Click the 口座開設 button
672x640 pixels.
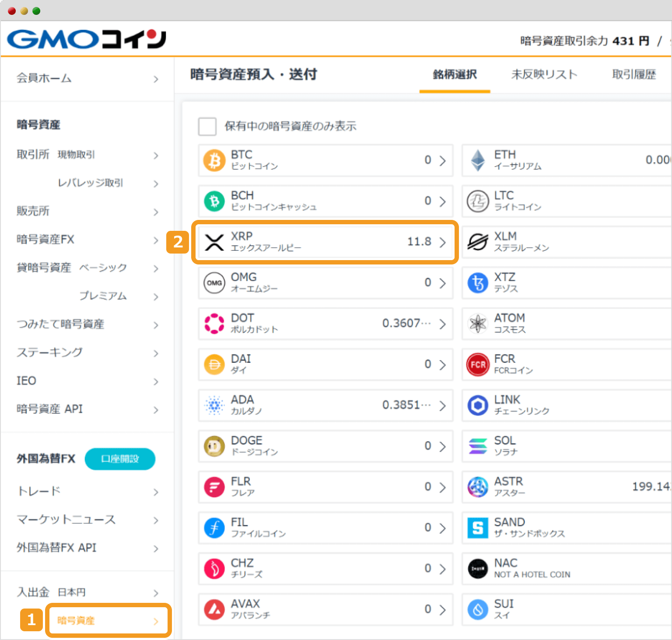(120, 459)
